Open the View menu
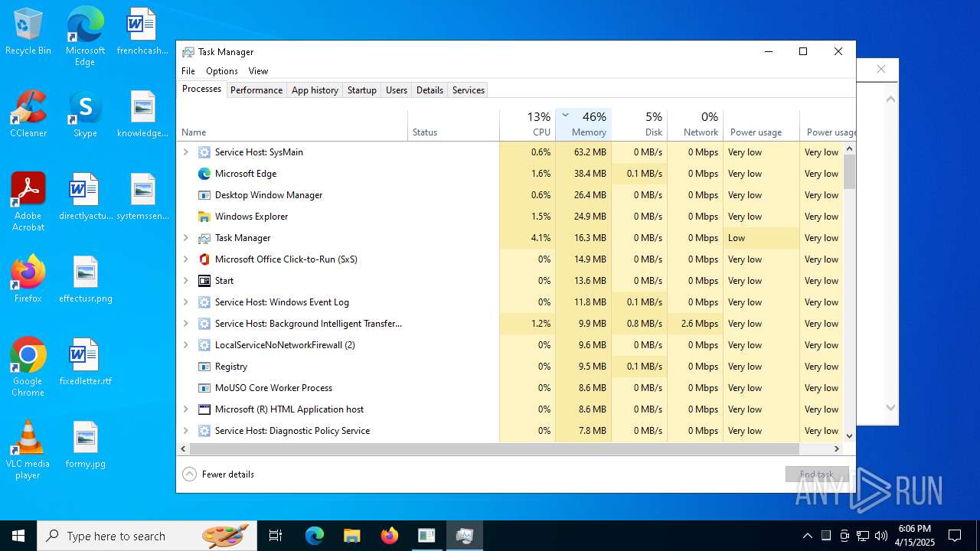 click(258, 71)
